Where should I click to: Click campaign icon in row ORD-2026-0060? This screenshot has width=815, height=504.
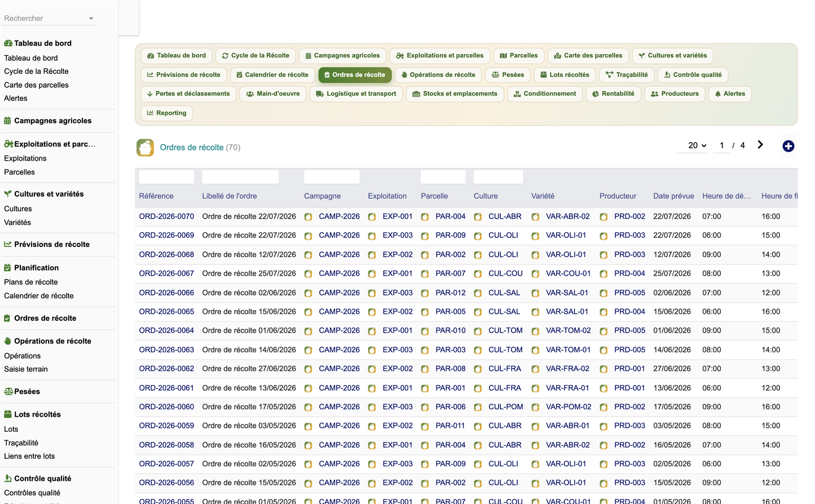(308, 408)
